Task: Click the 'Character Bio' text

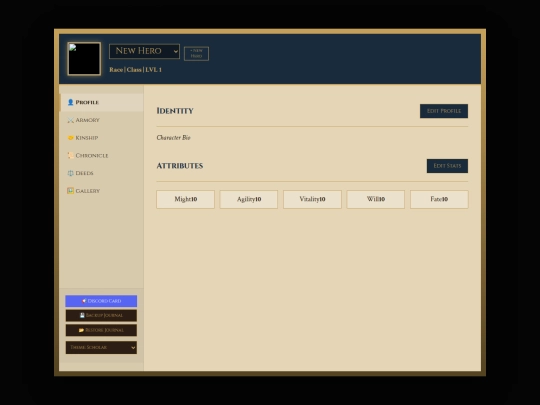Action: click(173, 137)
